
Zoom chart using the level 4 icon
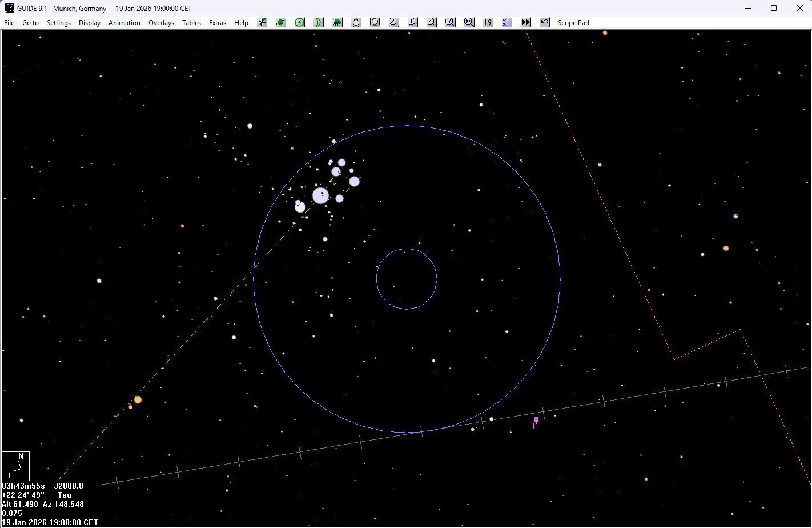pyautogui.click(x=431, y=22)
